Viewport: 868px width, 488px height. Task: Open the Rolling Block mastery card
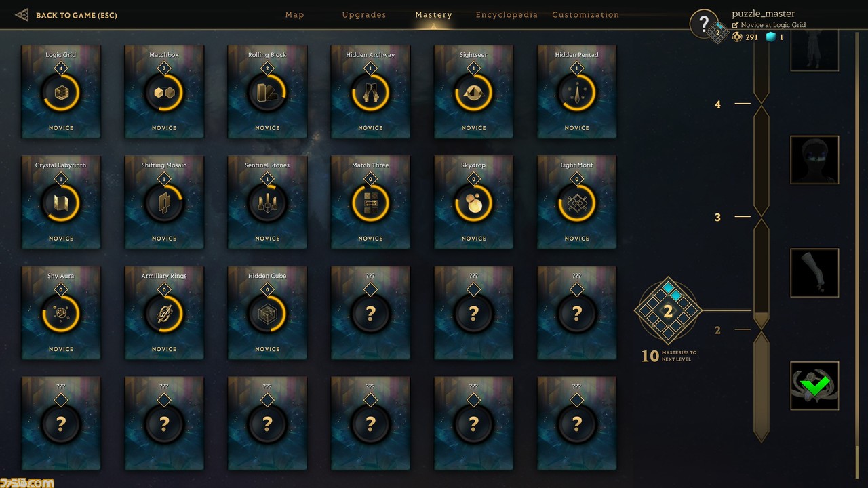click(x=267, y=91)
